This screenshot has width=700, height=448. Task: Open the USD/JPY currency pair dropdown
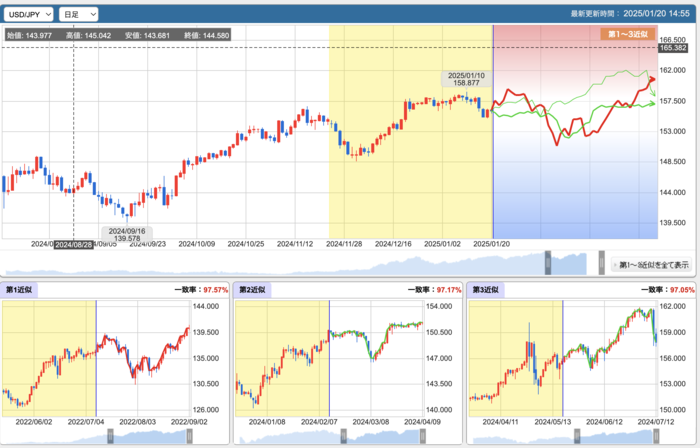[x=27, y=15]
